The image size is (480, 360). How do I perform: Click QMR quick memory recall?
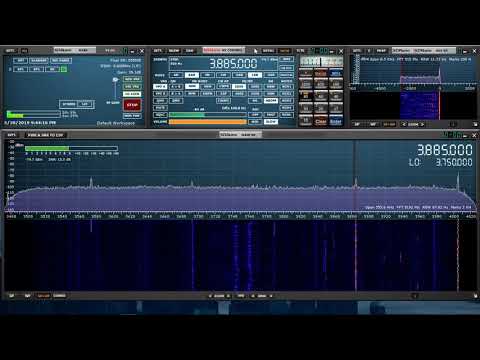(176, 101)
